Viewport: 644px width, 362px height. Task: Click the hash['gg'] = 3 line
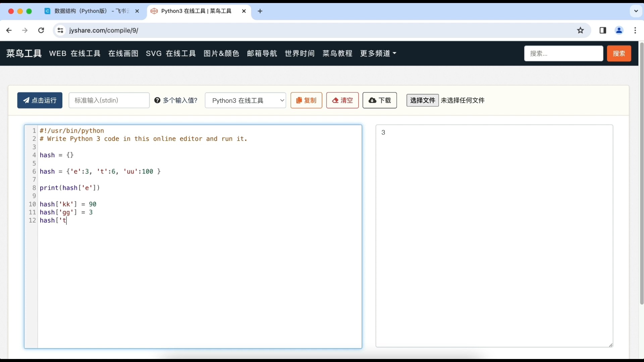(x=66, y=213)
